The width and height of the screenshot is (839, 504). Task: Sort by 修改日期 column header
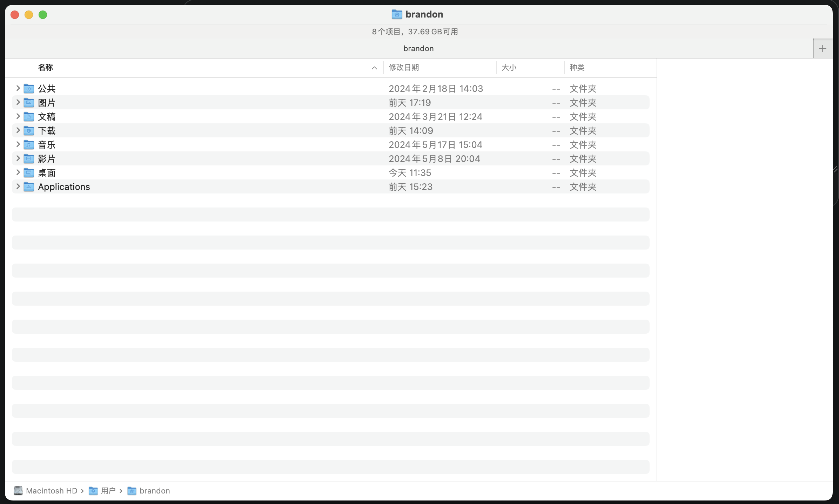coord(404,67)
